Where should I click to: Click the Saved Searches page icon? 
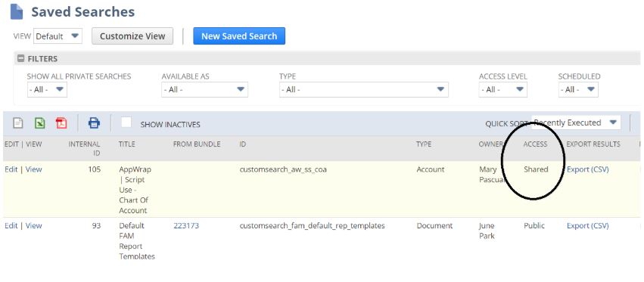click(17, 12)
